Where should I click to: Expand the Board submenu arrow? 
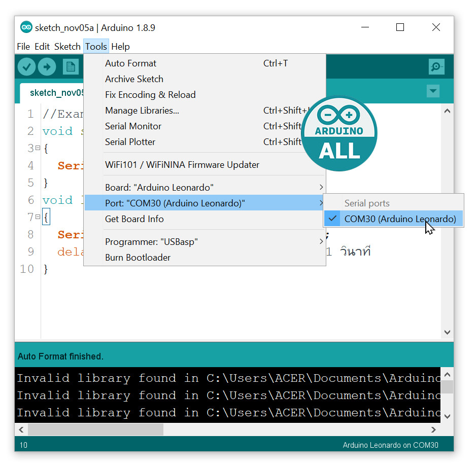[x=321, y=188]
